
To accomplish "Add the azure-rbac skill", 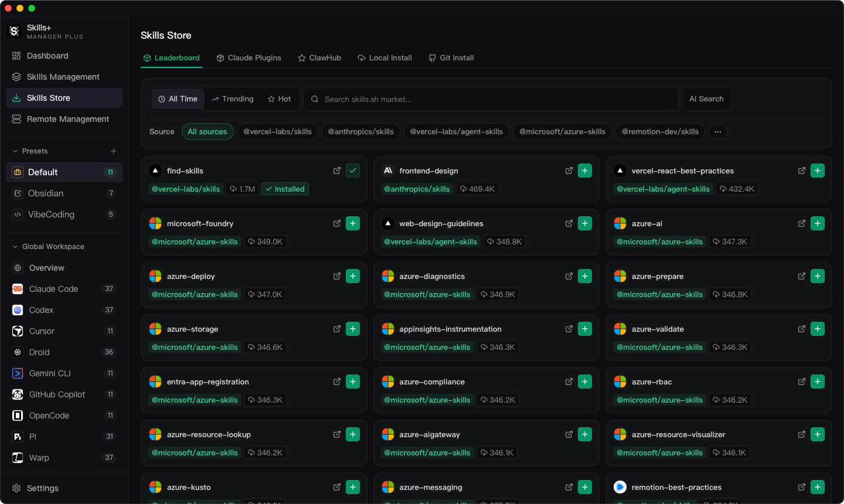I will [818, 382].
